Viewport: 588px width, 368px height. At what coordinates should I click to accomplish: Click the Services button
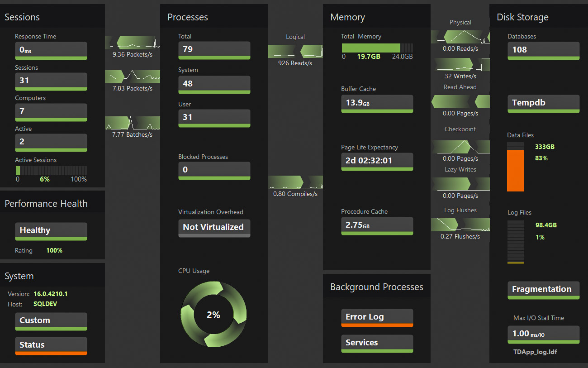click(x=377, y=343)
